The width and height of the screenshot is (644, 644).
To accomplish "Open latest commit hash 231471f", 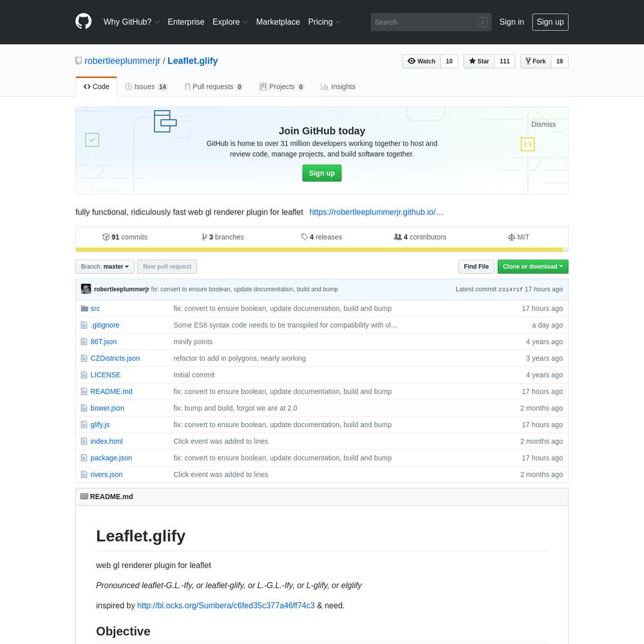I will point(511,289).
